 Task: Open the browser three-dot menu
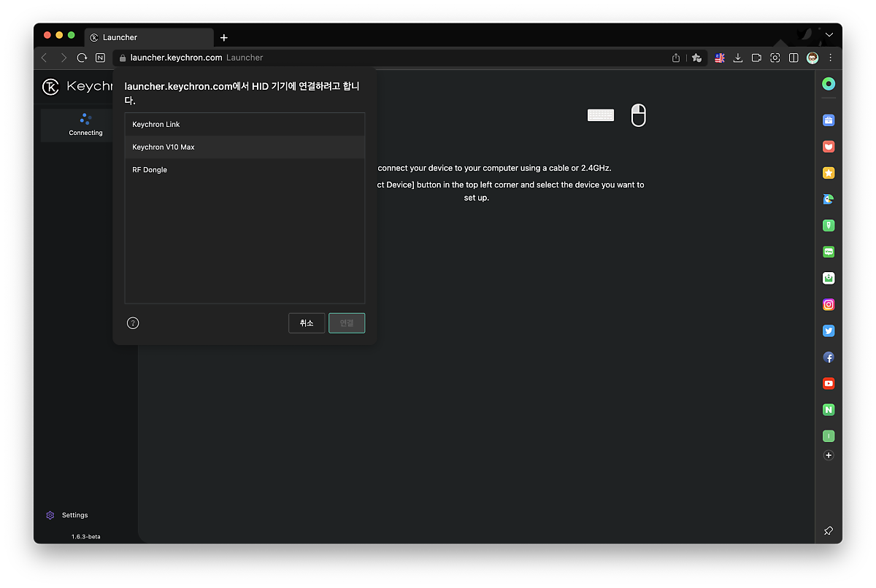(x=830, y=58)
